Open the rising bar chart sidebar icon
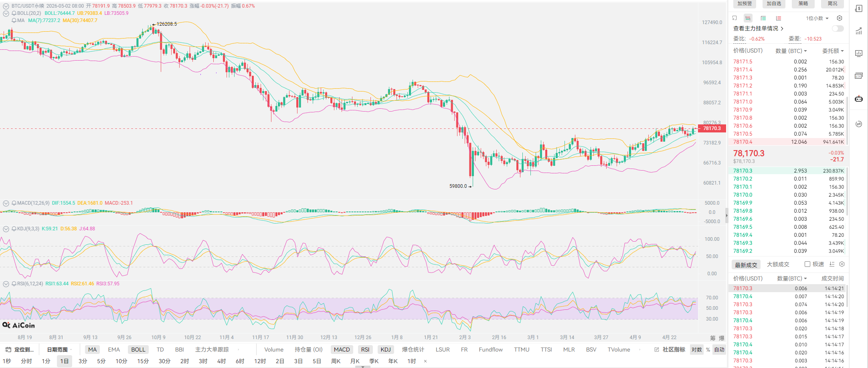Screen dimensions: 868x368 [858, 31]
